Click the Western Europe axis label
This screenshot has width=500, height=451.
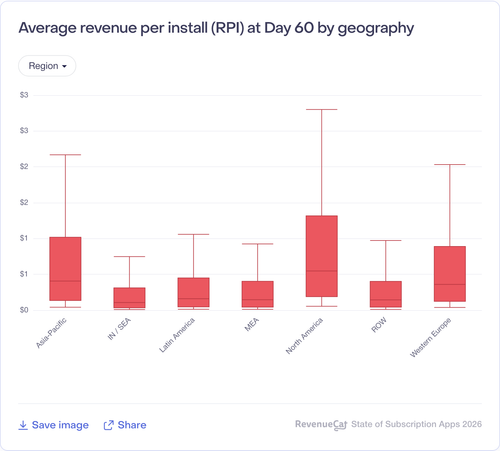pos(430,337)
